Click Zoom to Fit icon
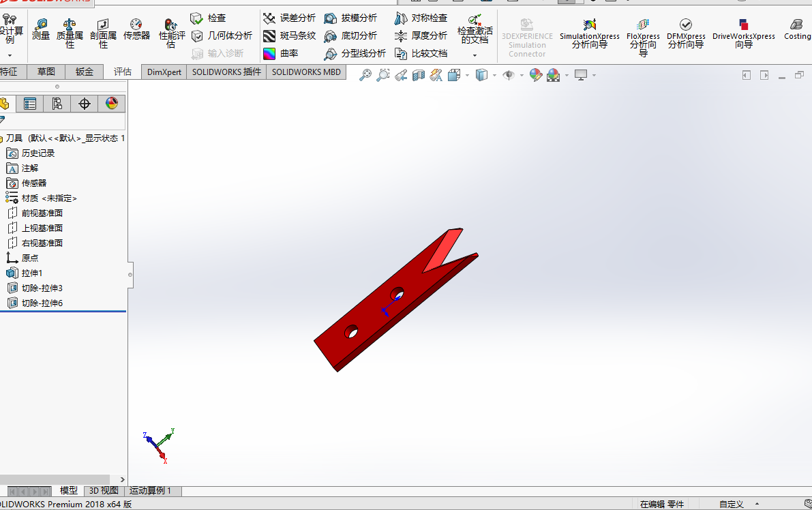This screenshot has width=812, height=510. point(365,76)
